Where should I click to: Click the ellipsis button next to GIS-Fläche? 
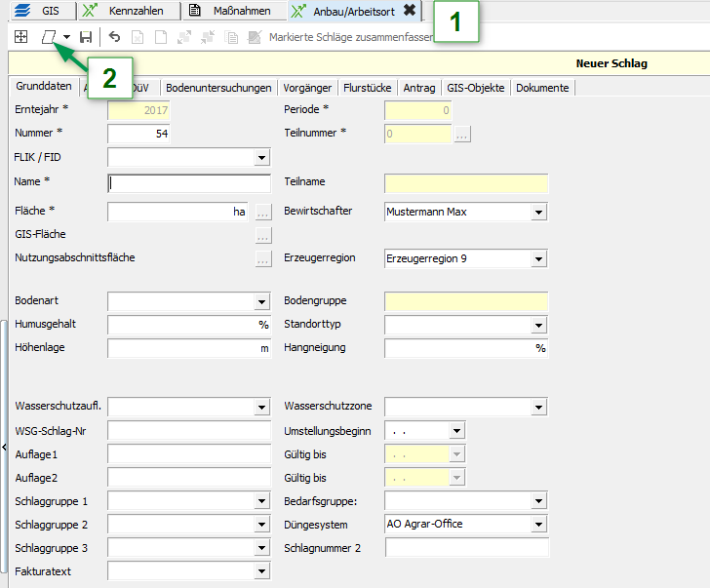coord(262,235)
